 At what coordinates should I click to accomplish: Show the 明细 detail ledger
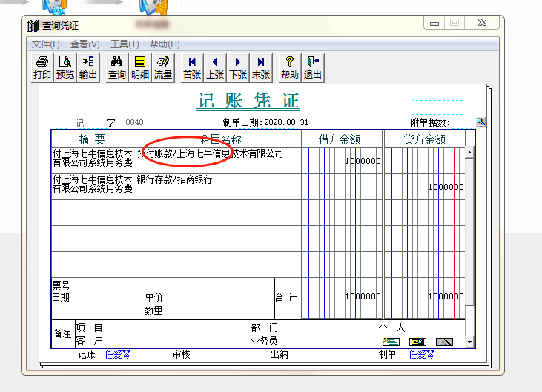click(x=140, y=67)
